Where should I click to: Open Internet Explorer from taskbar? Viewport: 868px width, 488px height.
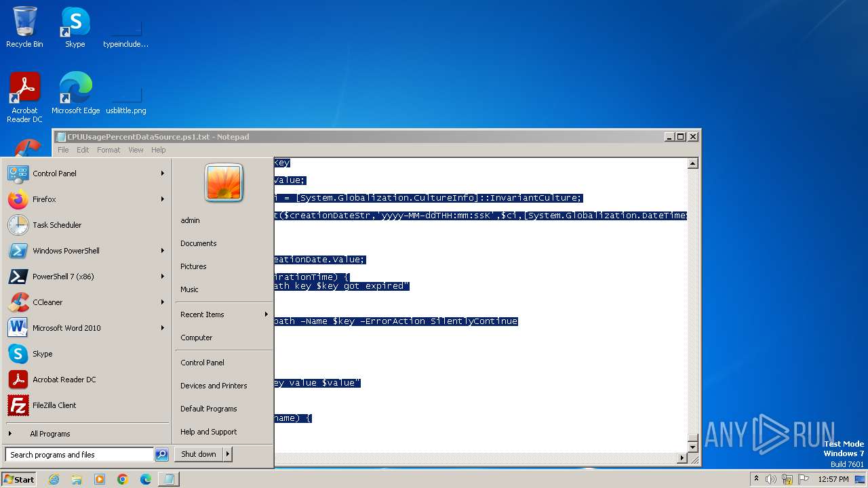pos(54,479)
